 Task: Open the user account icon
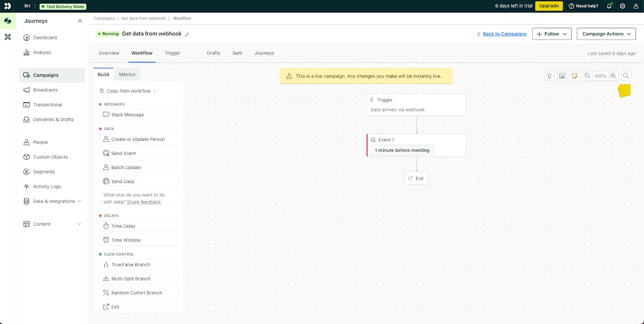(636, 6)
